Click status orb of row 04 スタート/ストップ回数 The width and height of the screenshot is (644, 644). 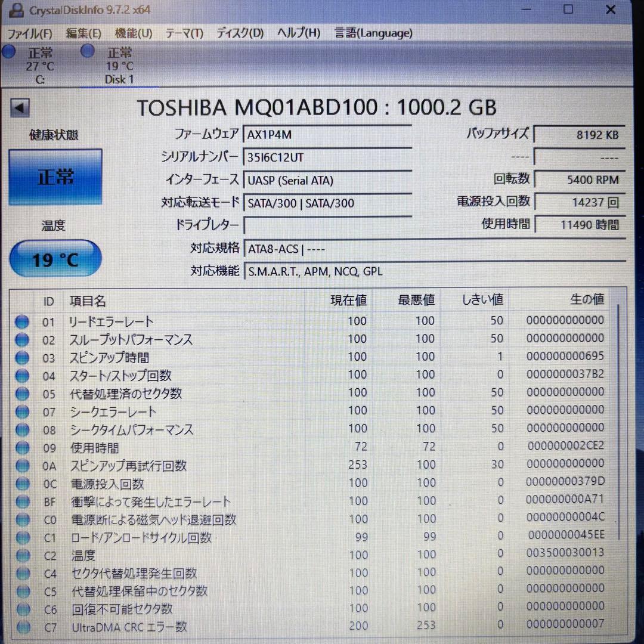[x=22, y=376]
